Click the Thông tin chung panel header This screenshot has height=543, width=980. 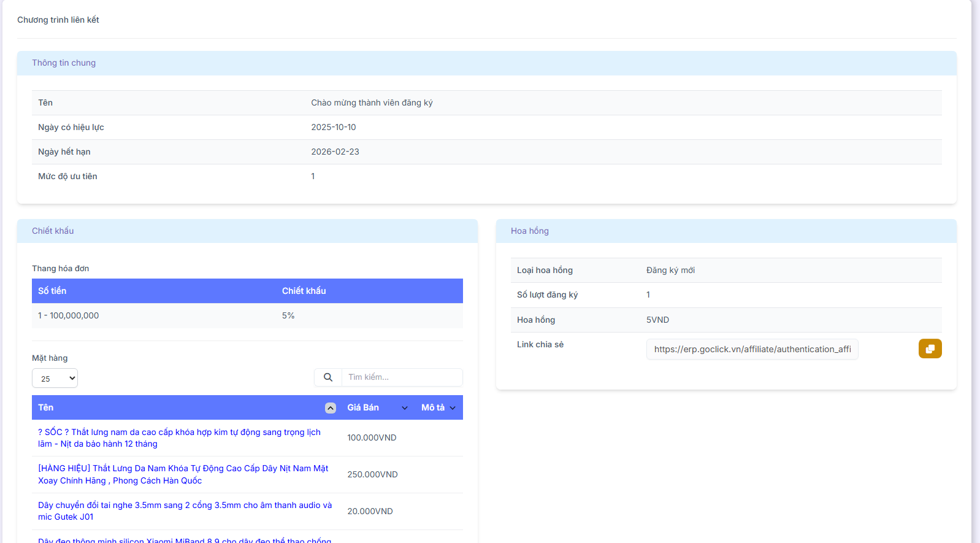pos(64,63)
